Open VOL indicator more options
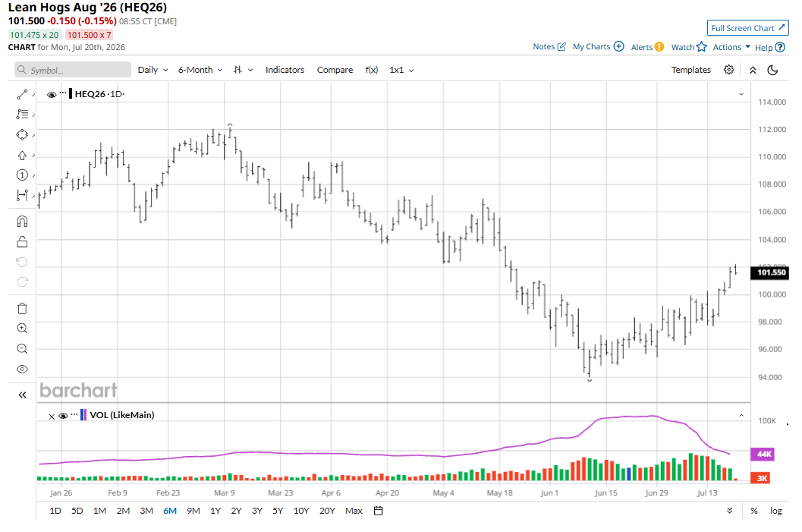Screen dimensions: 802x532 click(x=74, y=414)
